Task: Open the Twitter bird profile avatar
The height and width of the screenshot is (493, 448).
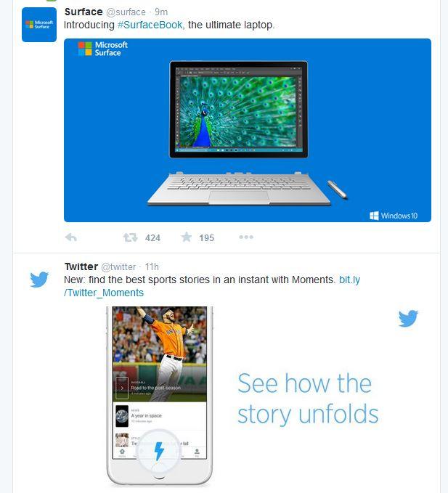Action: point(39,279)
